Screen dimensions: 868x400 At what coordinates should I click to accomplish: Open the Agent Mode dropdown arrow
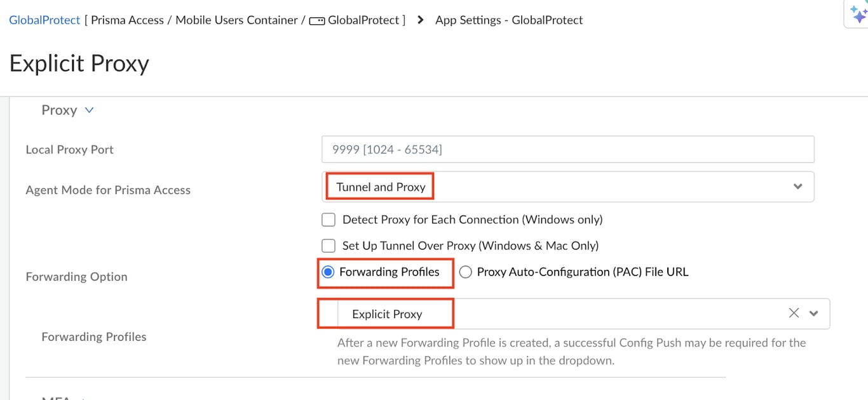tap(798, 187)
